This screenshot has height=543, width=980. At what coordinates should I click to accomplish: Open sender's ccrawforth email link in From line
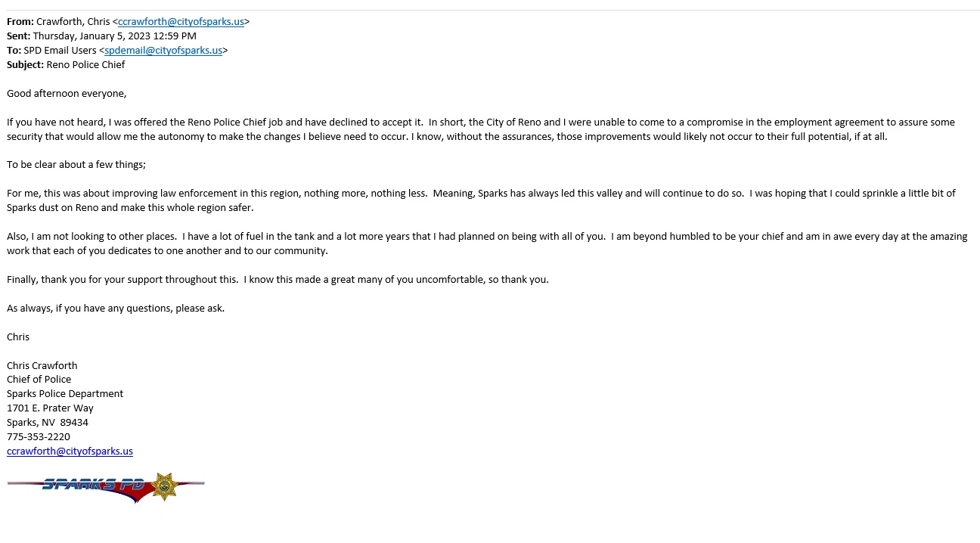pyautogui.click(x=181, y=22)
